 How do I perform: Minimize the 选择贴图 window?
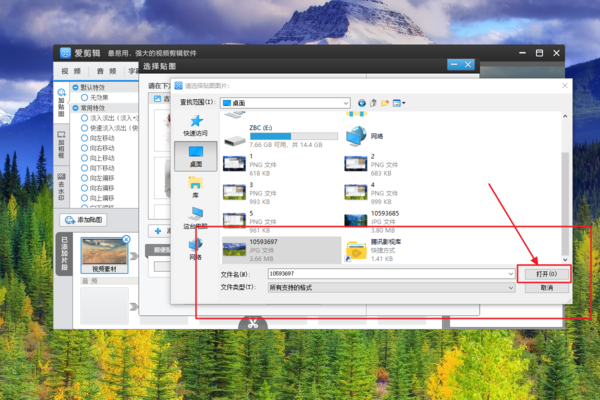coord(454,65)
